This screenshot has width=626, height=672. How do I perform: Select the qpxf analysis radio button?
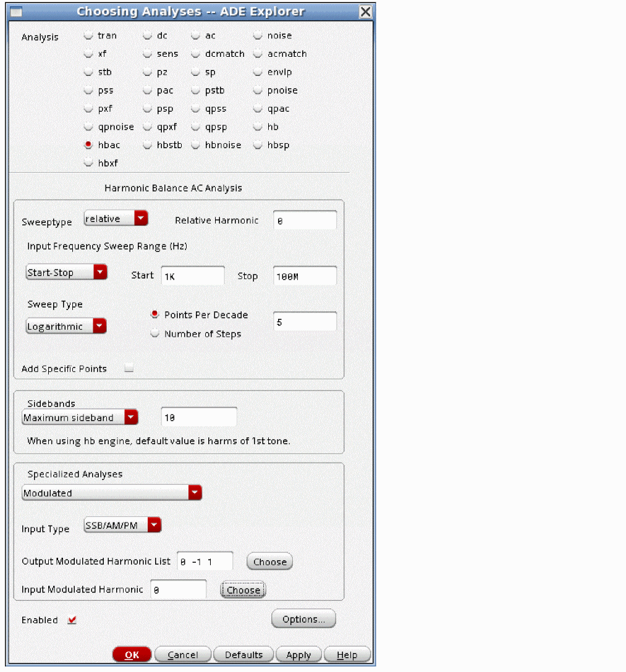point(148,127)
